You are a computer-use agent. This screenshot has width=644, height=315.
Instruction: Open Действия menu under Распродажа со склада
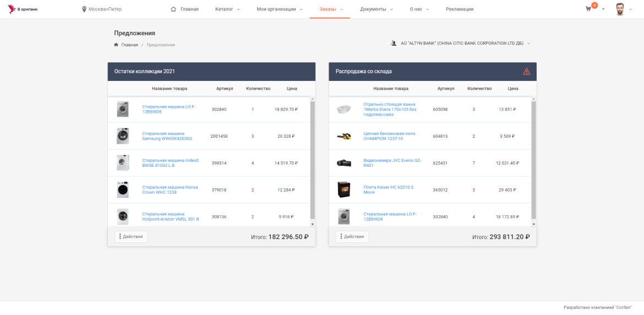(x=352, y=237)
